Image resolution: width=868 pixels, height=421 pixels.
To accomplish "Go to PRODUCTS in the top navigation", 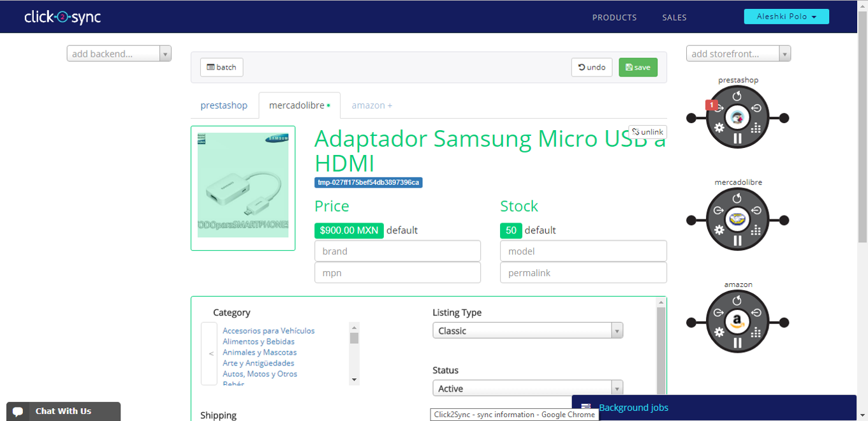I will pyautogui.click(x=614, y=17).
